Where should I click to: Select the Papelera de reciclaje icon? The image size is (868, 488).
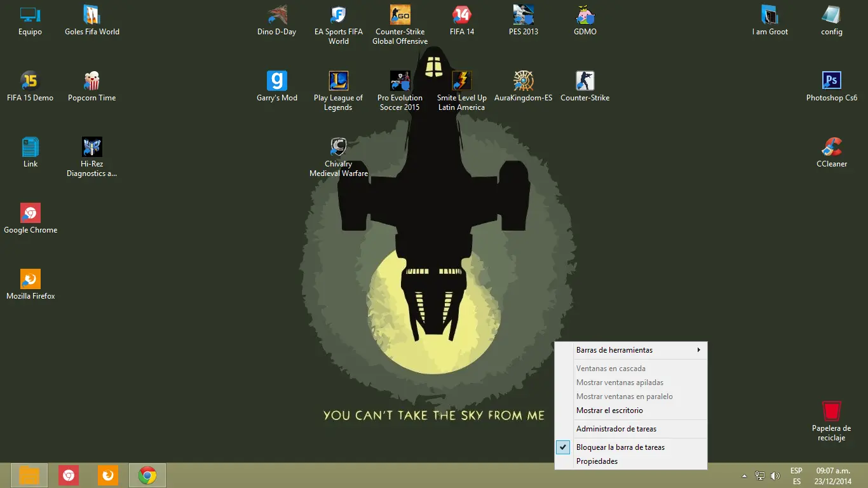point(832,422)
